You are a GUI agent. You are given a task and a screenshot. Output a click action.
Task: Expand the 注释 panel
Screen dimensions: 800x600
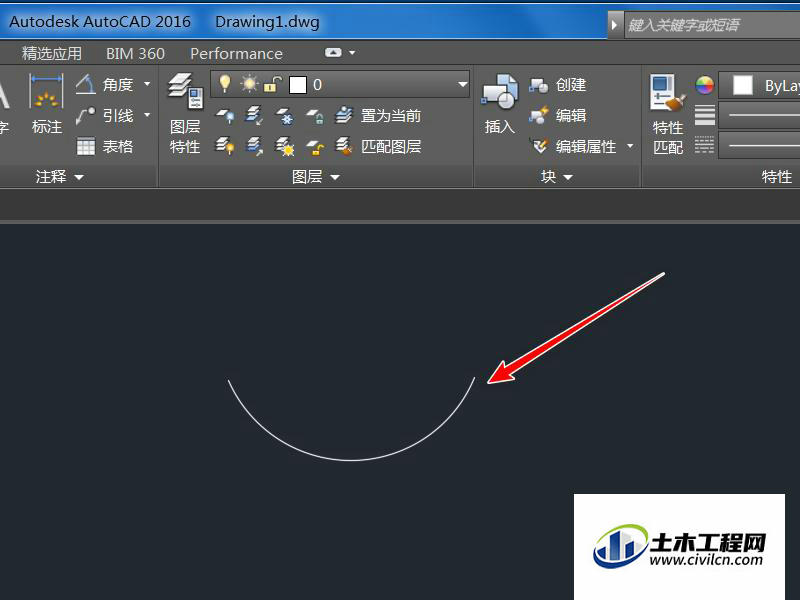tap(59, 177)
